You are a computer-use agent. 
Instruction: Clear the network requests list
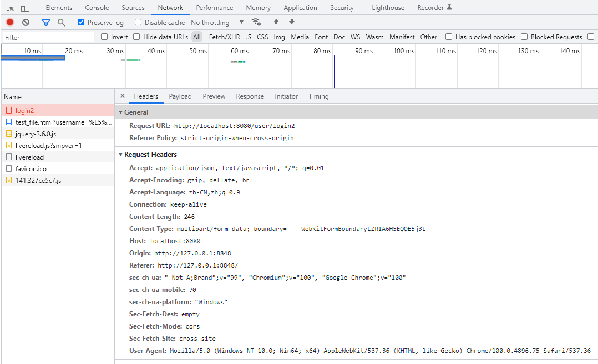25,22
